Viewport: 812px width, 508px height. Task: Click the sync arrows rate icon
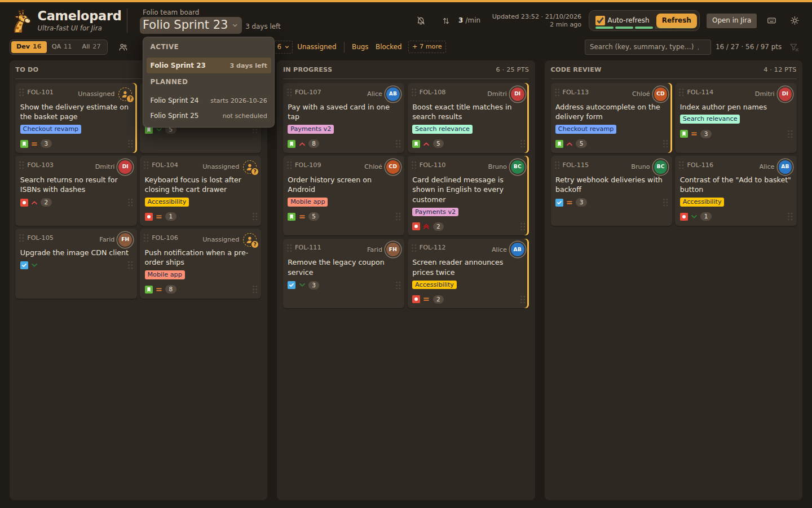446,21
